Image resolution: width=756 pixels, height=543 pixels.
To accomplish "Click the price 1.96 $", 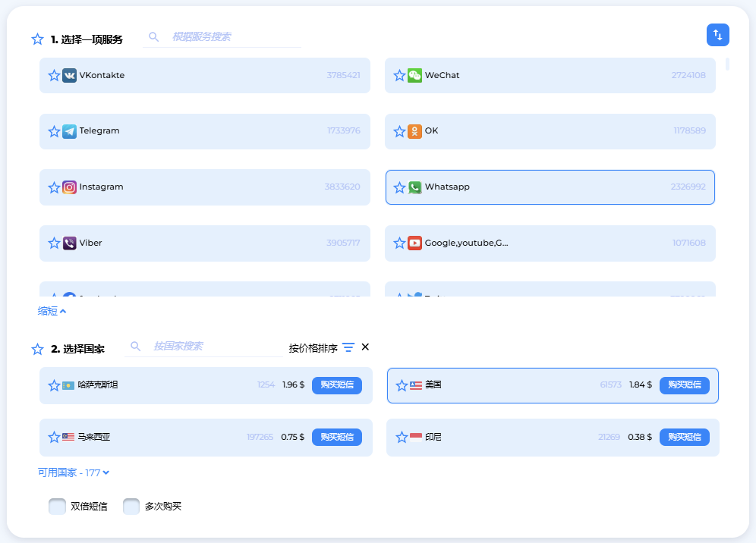I will (294, 385).
